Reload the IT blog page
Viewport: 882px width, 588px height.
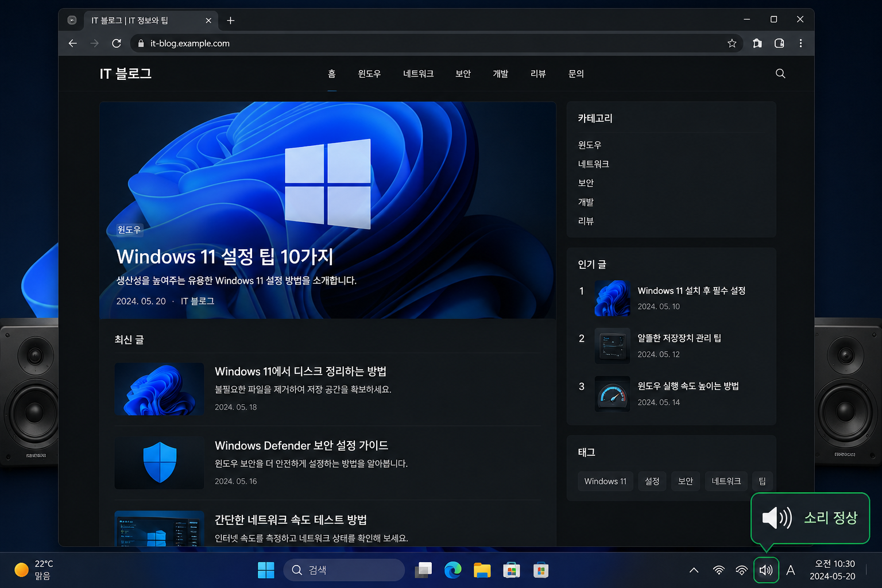click(117, 43)
